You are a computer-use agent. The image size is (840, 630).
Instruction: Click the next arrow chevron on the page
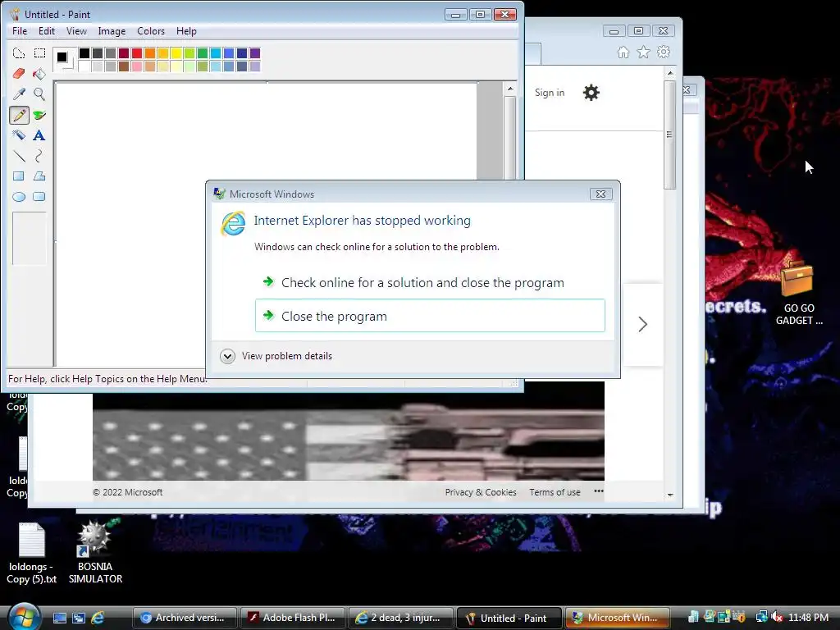coord(643,324)
